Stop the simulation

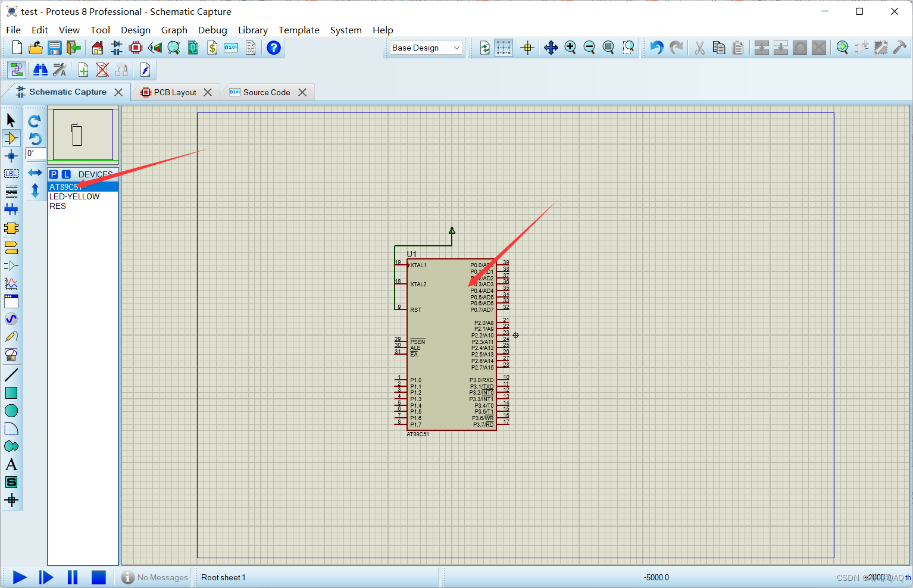tap(98, 577)
